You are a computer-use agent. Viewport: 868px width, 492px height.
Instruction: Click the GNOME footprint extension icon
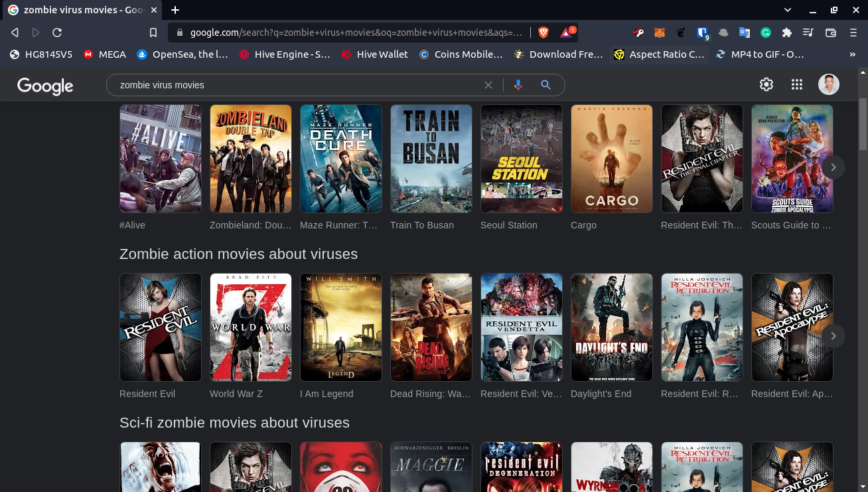[x=681, y=33]
